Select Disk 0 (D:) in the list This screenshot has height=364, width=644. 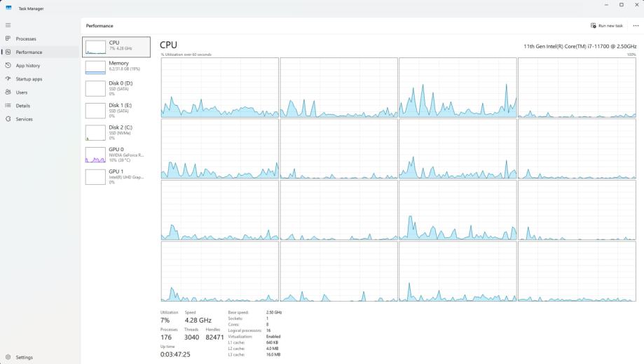(116, 88)
